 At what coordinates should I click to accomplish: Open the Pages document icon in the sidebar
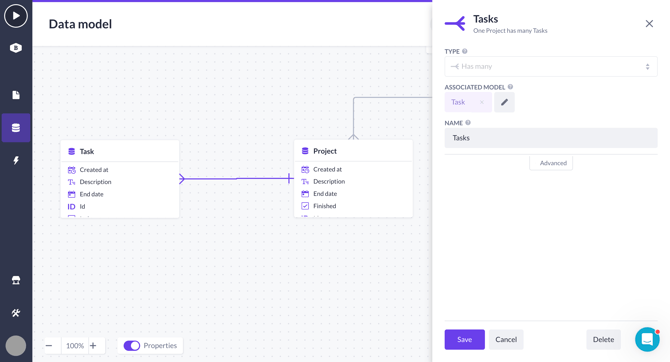[16, 95]
